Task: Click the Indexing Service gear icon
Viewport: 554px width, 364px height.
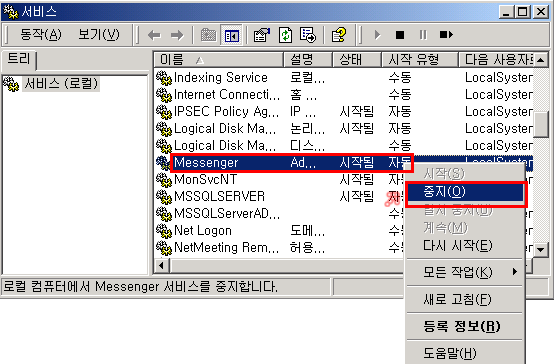Action: (x=164, y=78)
